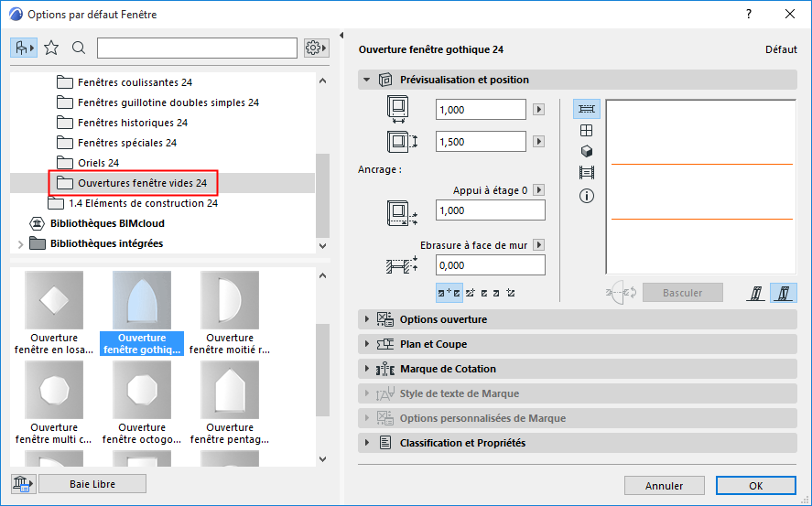This screenshot has width=812, height=506.
Task: Switch preview to floor plan view
Action: [586, 109]
